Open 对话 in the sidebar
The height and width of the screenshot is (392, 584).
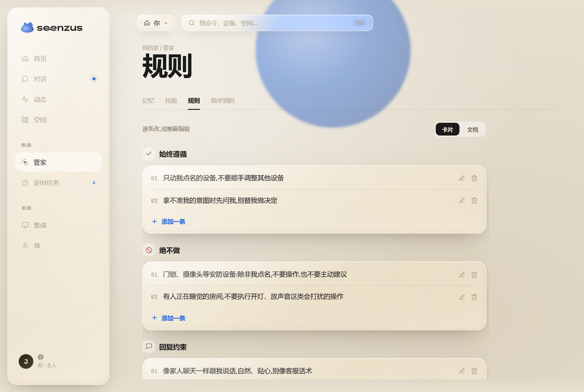58,79
